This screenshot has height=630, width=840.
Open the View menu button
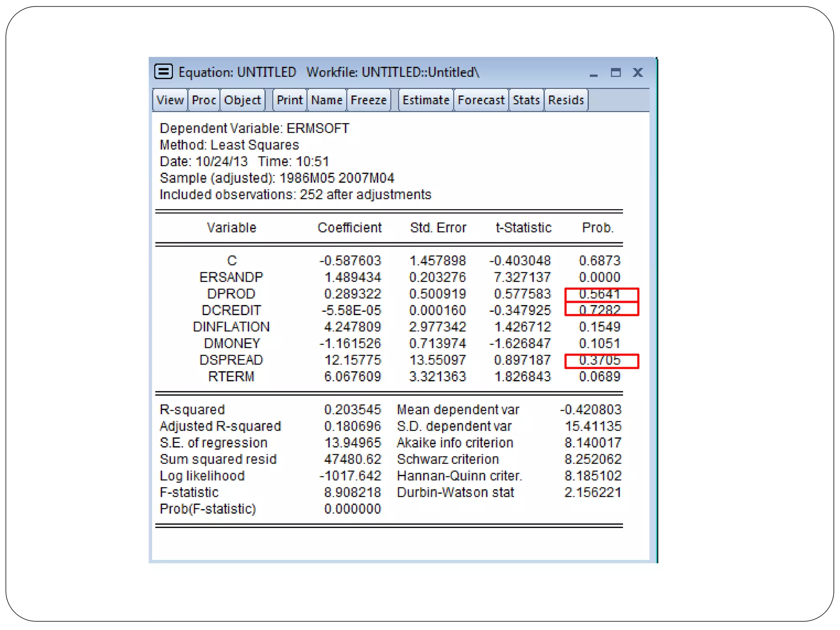tap(170, 100)
